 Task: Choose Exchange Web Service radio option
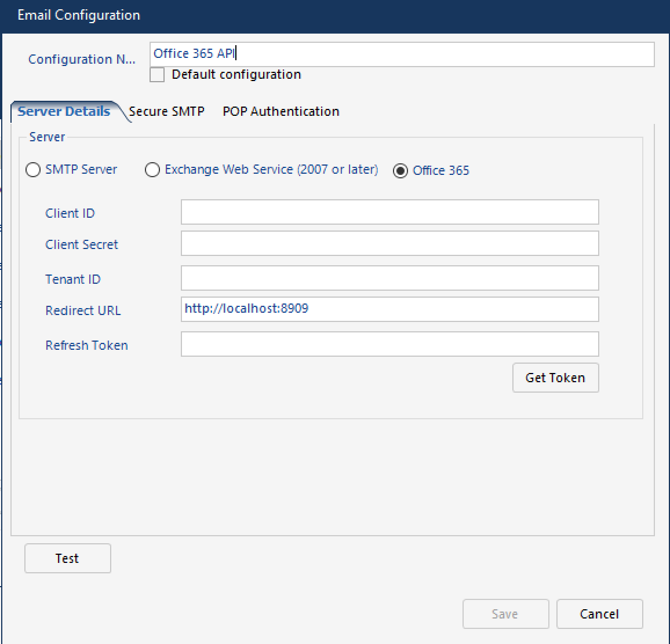(152, 170)
